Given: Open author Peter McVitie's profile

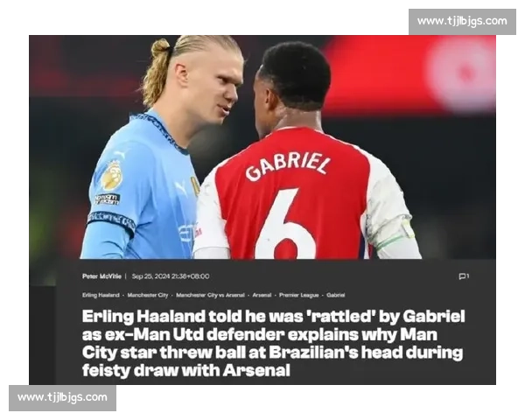Looking at the screenshot, I should point(101,276).
